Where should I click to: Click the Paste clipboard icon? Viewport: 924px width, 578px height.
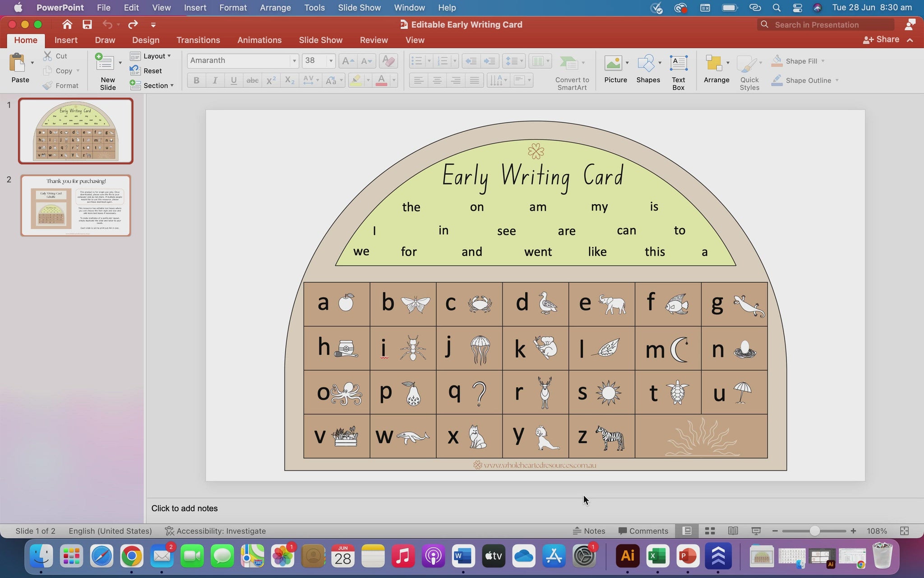(18, 62)
